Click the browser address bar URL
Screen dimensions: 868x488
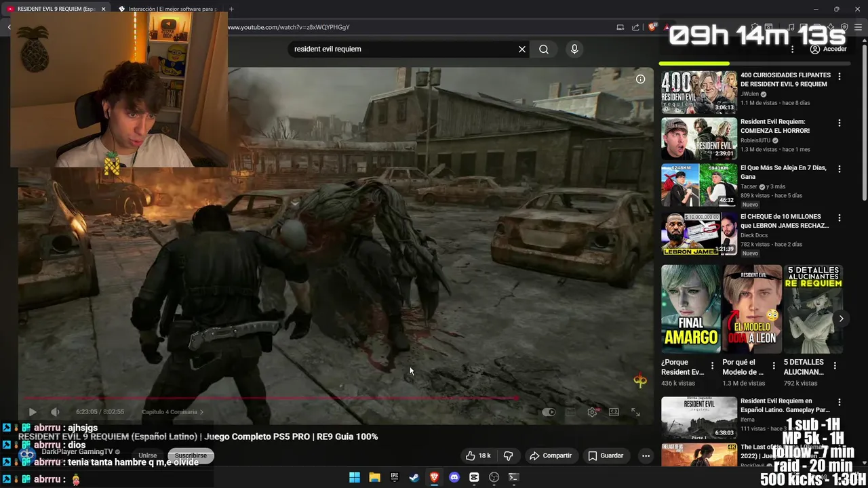pyautogui.click(x=289, y=27)
